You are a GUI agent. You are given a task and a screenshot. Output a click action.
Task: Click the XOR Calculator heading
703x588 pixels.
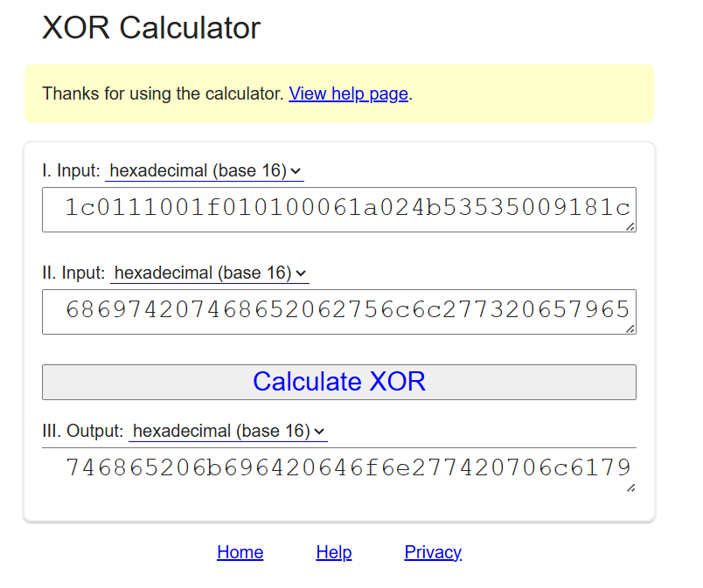click(151, 28)
